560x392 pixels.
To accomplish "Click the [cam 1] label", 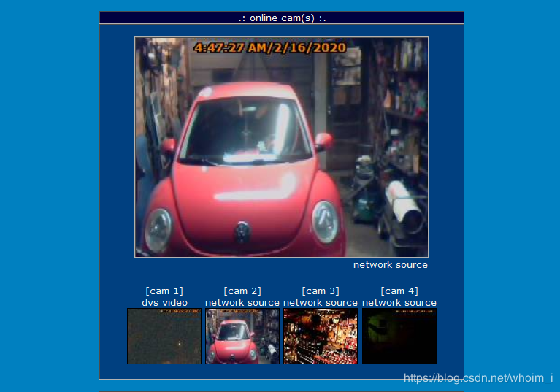I will tap(164, 291).
